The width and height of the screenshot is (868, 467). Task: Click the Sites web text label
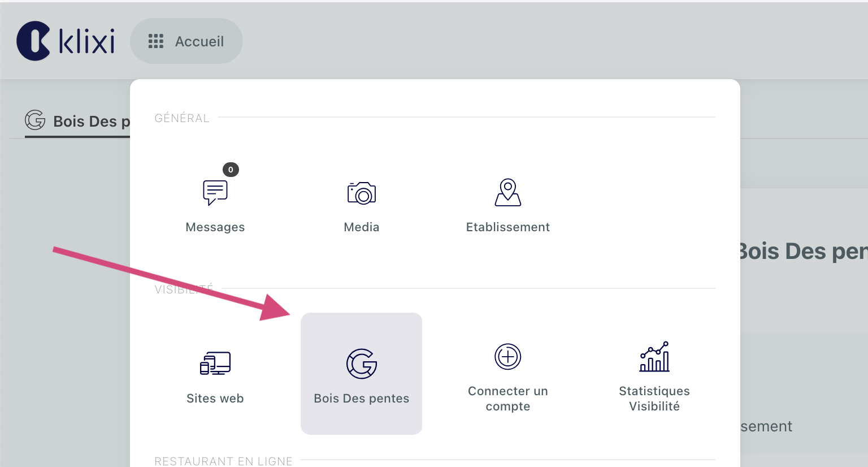point(215,399)
